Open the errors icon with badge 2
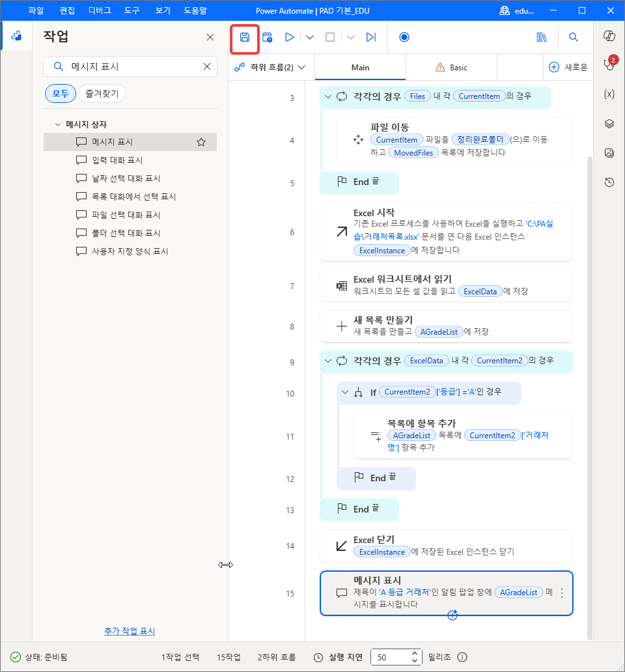Viewport: 625px width, 672px height. pyautogui.click(x=609, y=63)
